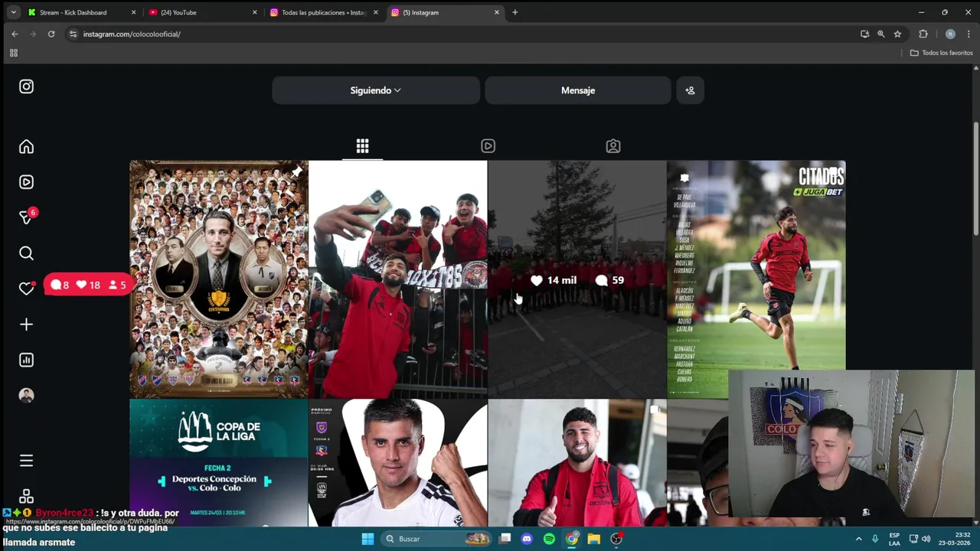The image size is (980, 551).
Task: Click the page vertical scrollbar
Action: [x=975, y=179]
